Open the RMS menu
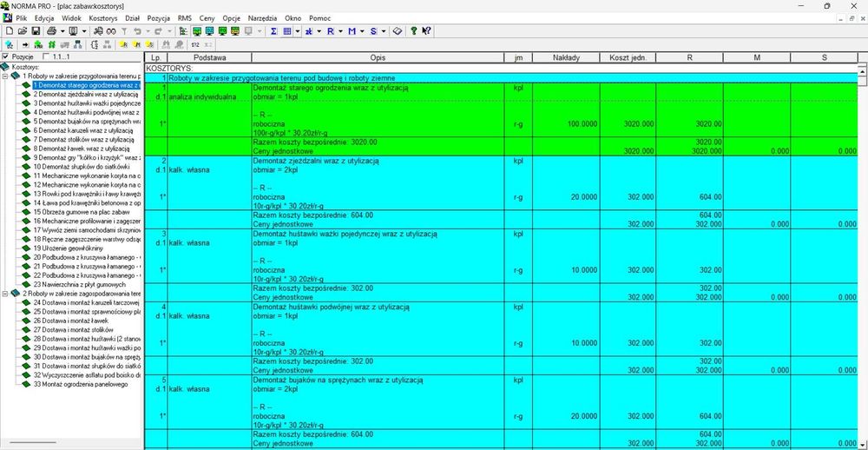Screen dimensions: 868x450 click(x=184, y=18)
